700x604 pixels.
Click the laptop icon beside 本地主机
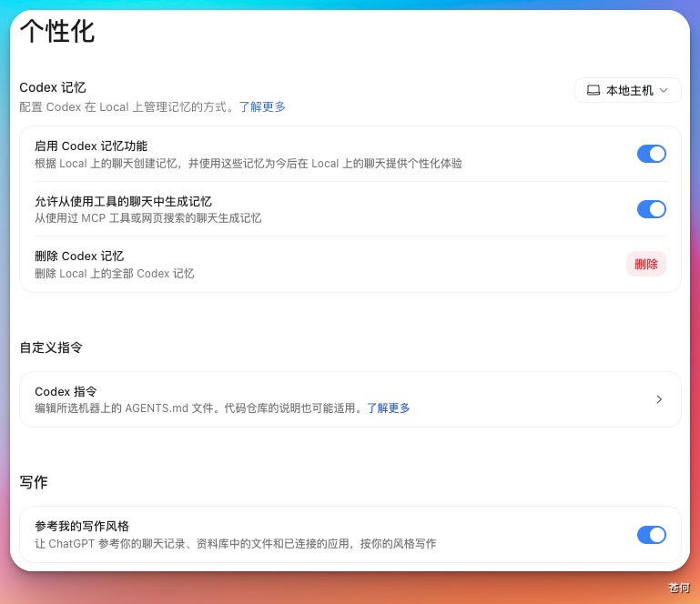[593, 91]
